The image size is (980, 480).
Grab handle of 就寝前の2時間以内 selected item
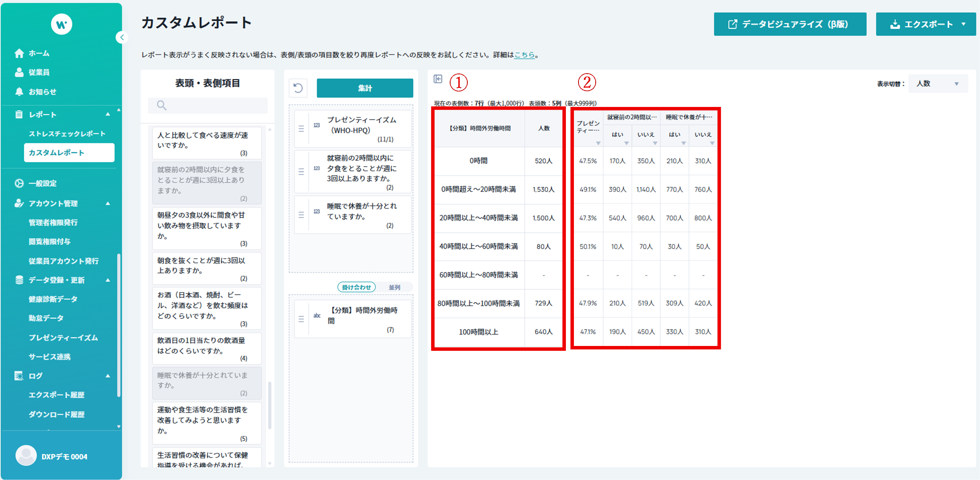click(x=301, y=172)
